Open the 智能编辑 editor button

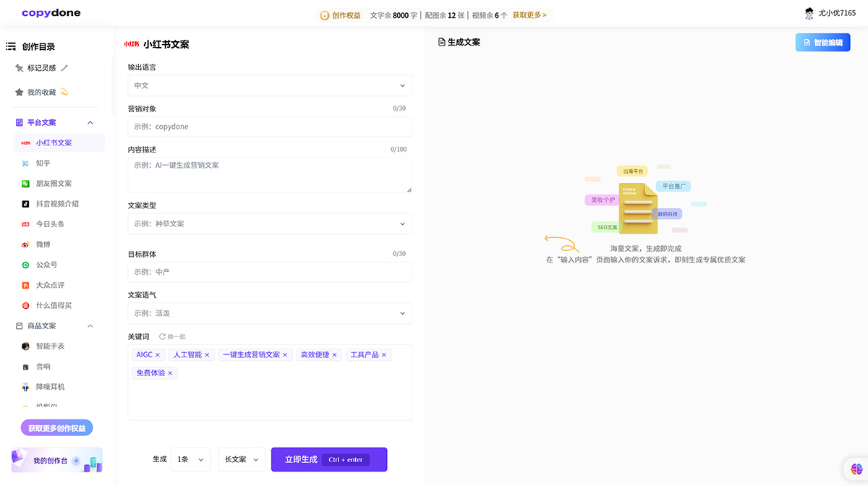822,42
